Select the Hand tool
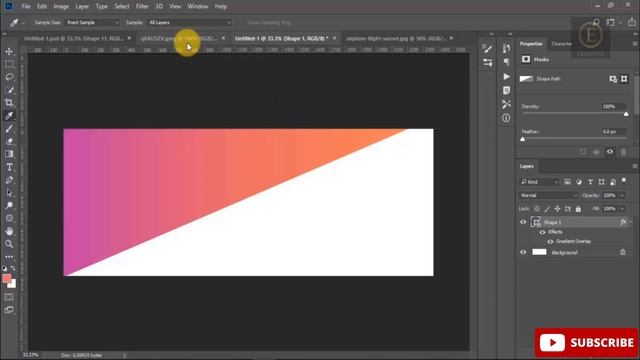The height and width of the screenshot is (360, 640). click(9, 231)
